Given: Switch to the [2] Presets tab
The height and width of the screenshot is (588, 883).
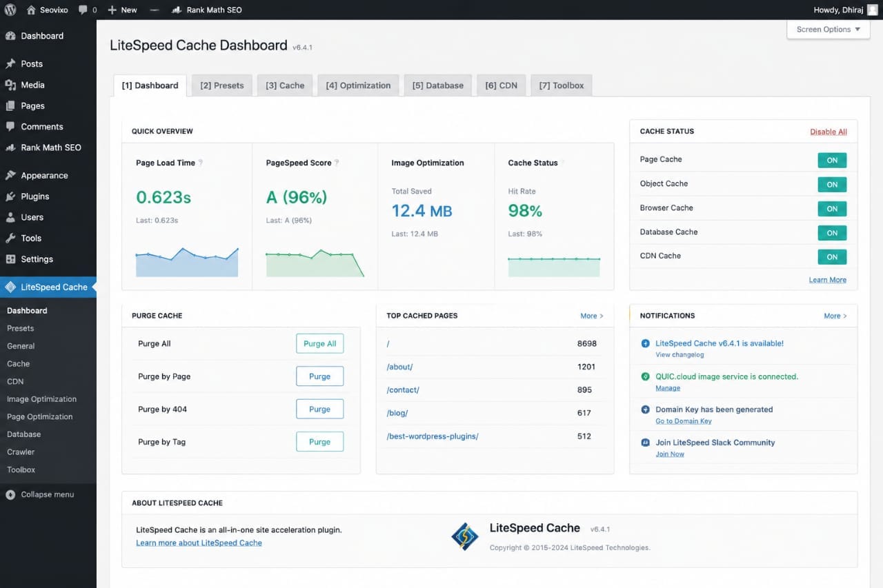Looking at the screenshot, I should 222,85.
